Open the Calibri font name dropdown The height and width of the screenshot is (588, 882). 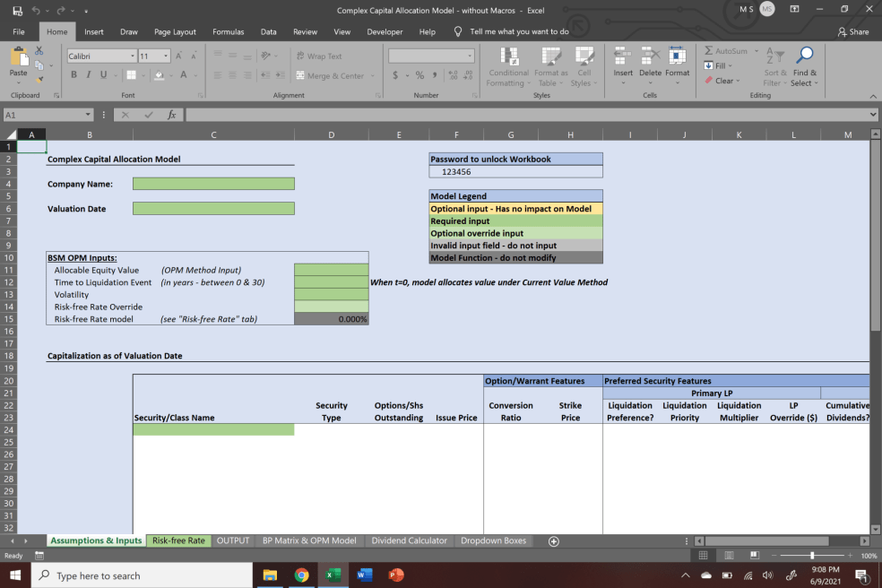tap(133, 56)
